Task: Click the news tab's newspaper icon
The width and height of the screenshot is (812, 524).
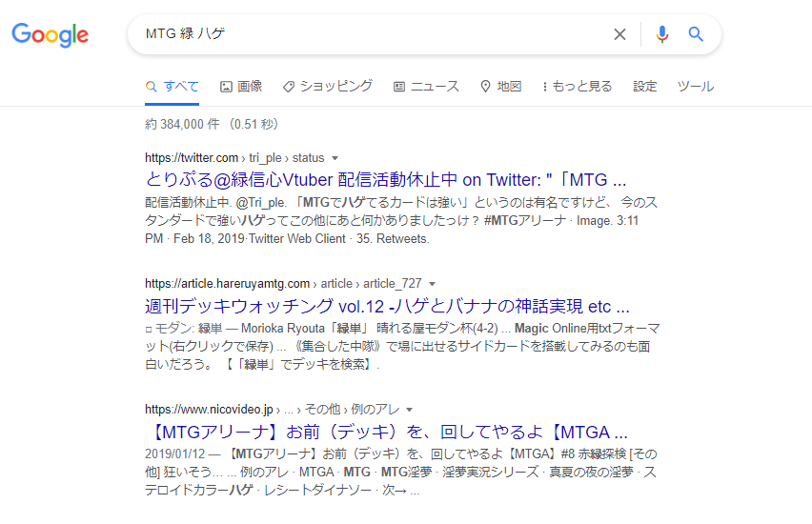Action: (399, 87)
